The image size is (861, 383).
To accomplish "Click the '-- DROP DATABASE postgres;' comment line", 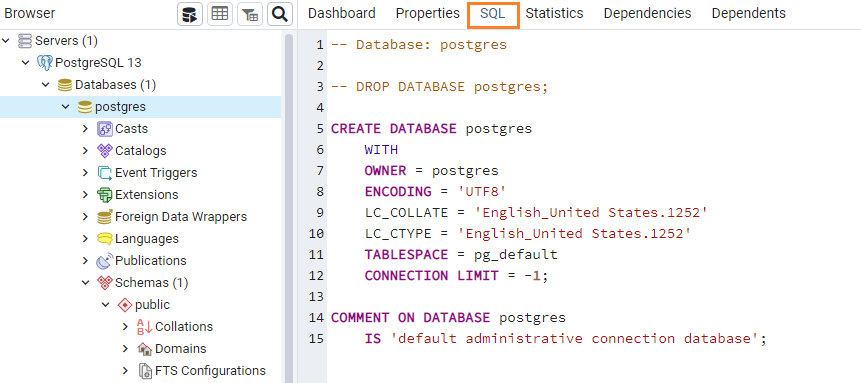I will tap(439, 87).
